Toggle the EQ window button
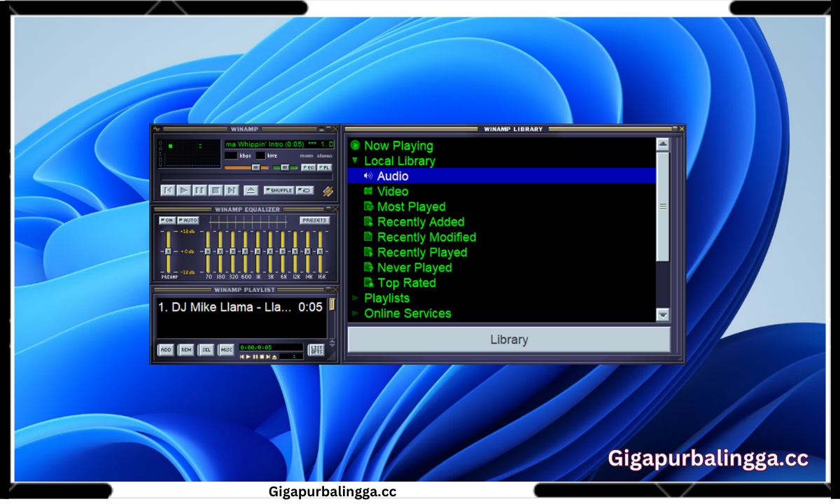Screen dimensions: 840x504 [309, 167]
